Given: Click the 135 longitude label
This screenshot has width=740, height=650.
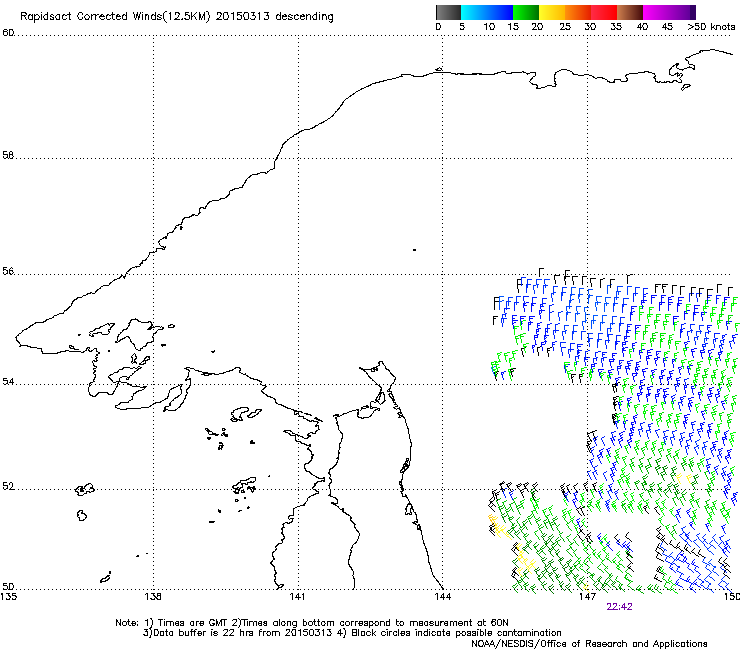Looking at the screenshot, I should (x=8, y=597).
